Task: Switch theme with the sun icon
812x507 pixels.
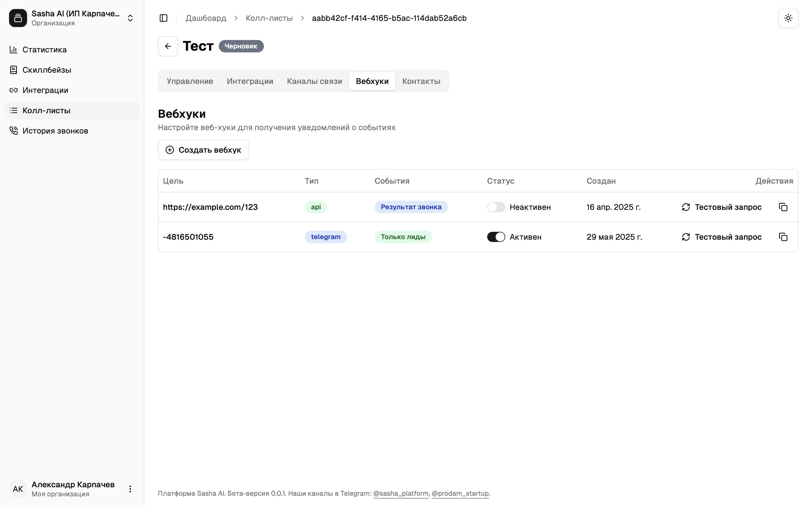Action: (x=788, y=18)
